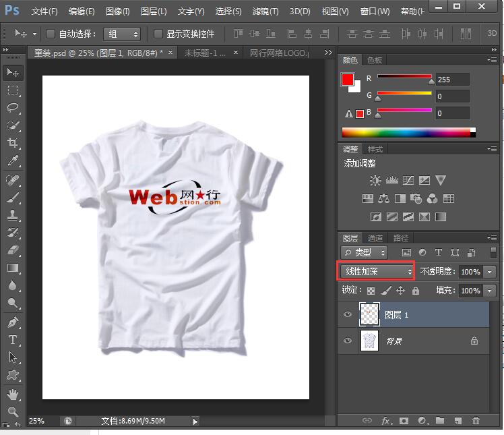Open the 线性加深 blend mode dropdown

(x=377, y=271)
